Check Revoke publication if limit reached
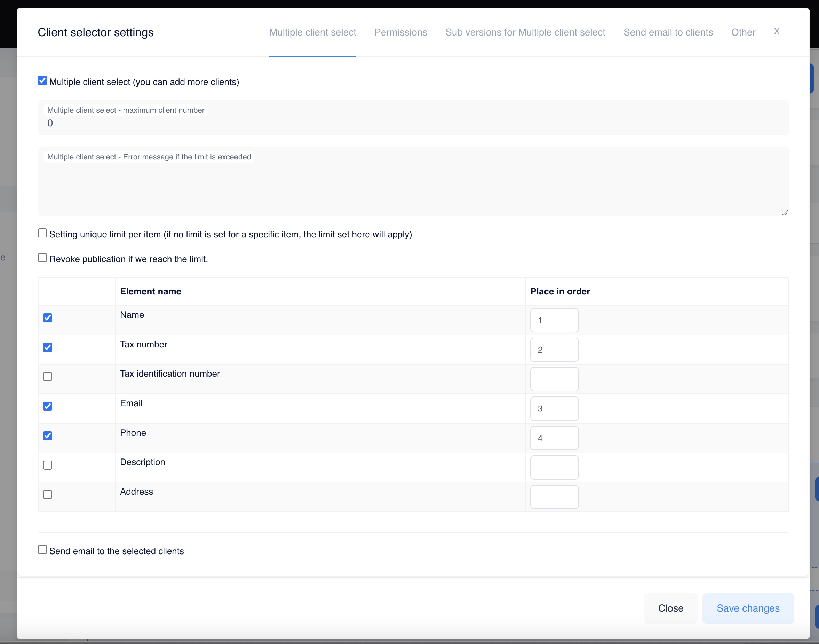Image resolution: width=819 pixels, height=644 pixels. pos(42,258)
